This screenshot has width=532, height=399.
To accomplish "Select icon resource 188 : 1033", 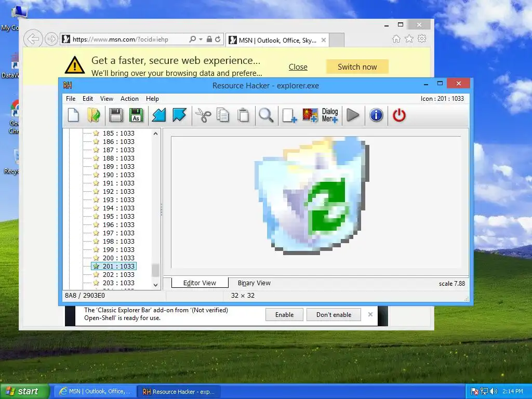I will click(118, 158).
